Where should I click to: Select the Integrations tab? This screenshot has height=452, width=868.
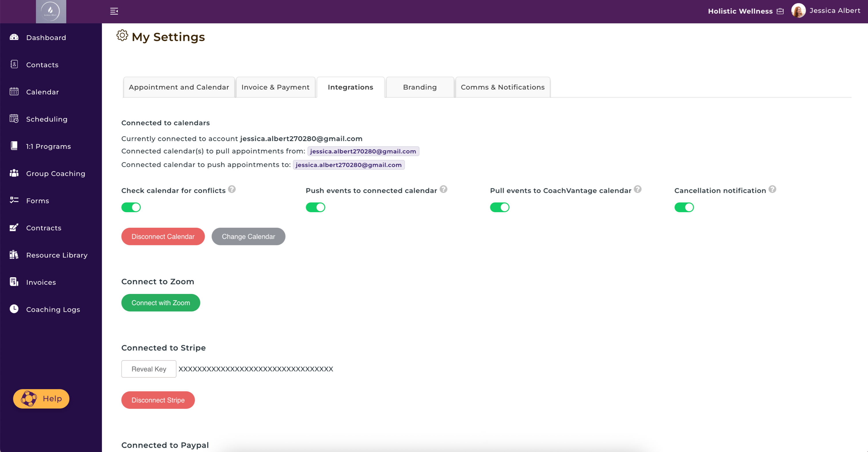[x=351, y=87]
